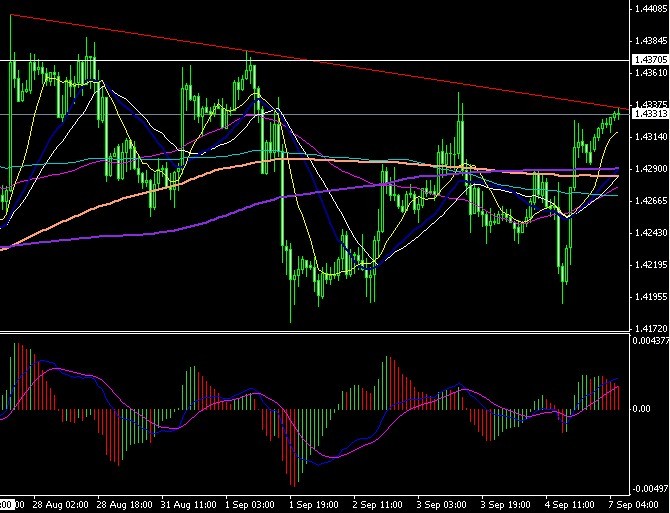Click the 1.41955 price scale value
This screenshot has height=513, width=670.
(652, 296)
